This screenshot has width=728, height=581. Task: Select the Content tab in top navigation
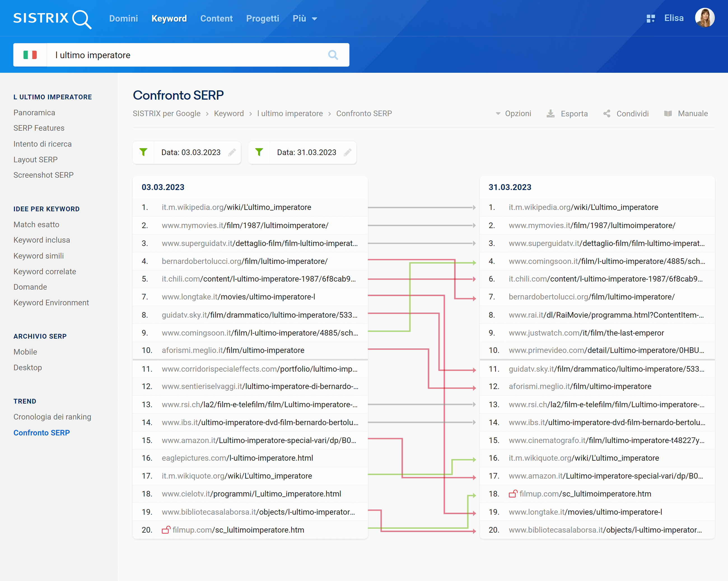coord(216,18)
